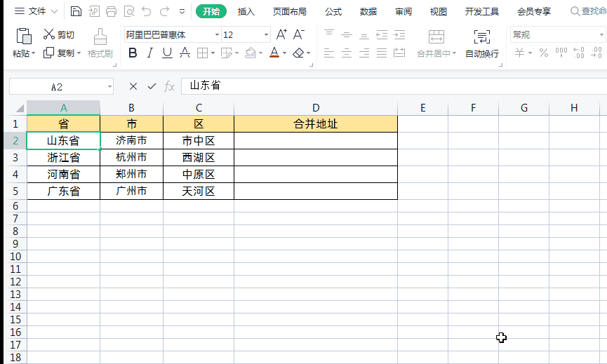Click the Paste clipboard icon
This screenshot has height=364, width=607.
coord(24,36)
